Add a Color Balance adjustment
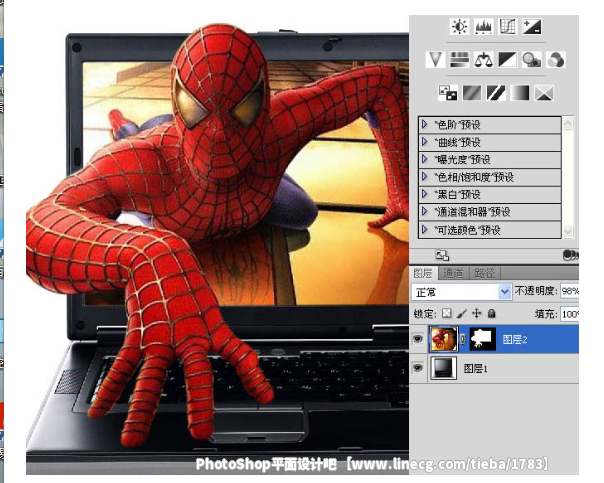The width and height of the screenshot is (604, 483). (x=483, y=59)
